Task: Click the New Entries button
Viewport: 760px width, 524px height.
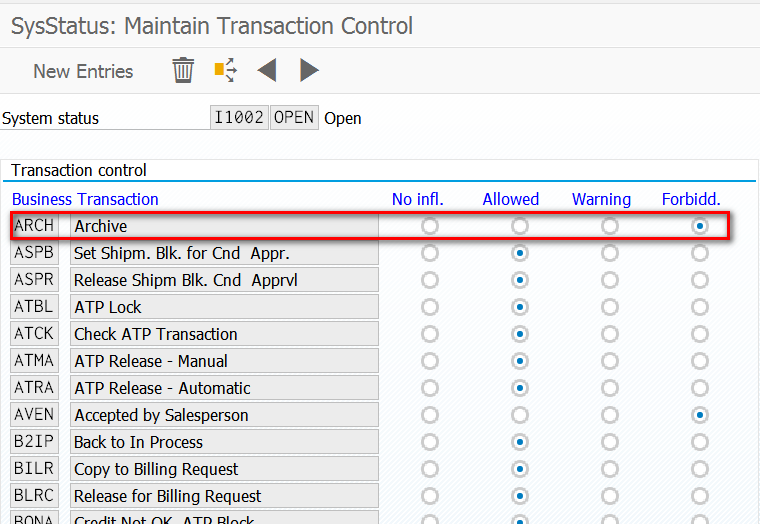Action: 83,72
